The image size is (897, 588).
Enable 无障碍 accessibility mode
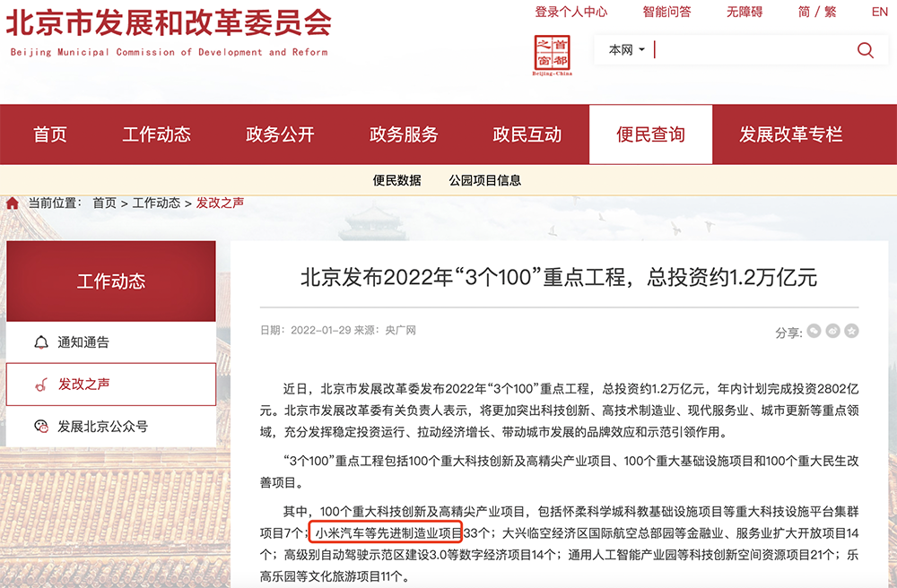pyautogui.click(x=744, y=12)
